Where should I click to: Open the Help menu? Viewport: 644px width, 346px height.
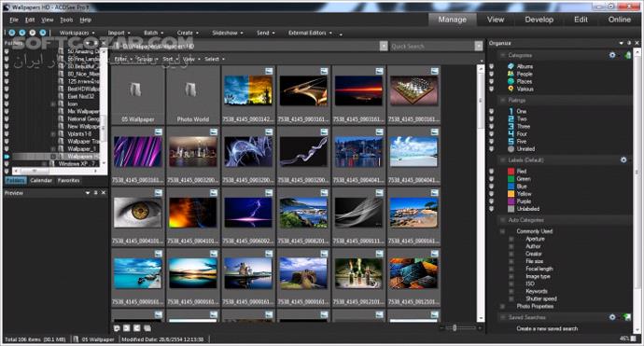click(x=86, y=20)
